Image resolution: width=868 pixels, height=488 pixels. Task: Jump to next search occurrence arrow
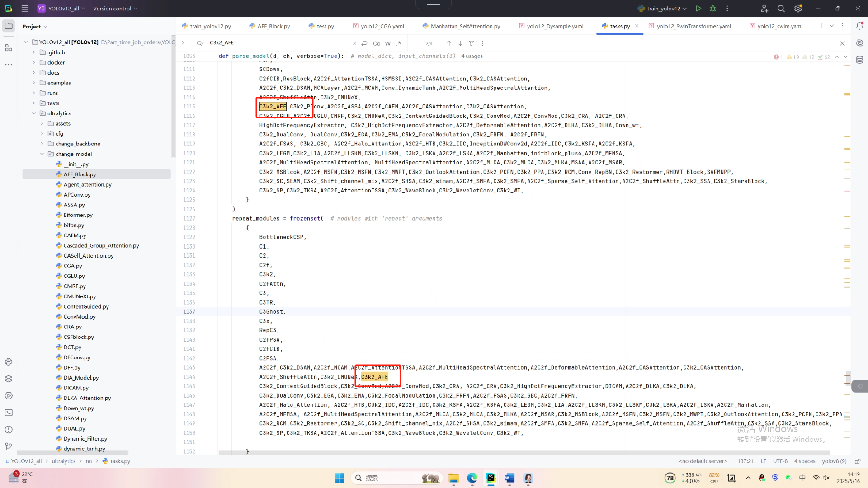(x=460, y=43)
